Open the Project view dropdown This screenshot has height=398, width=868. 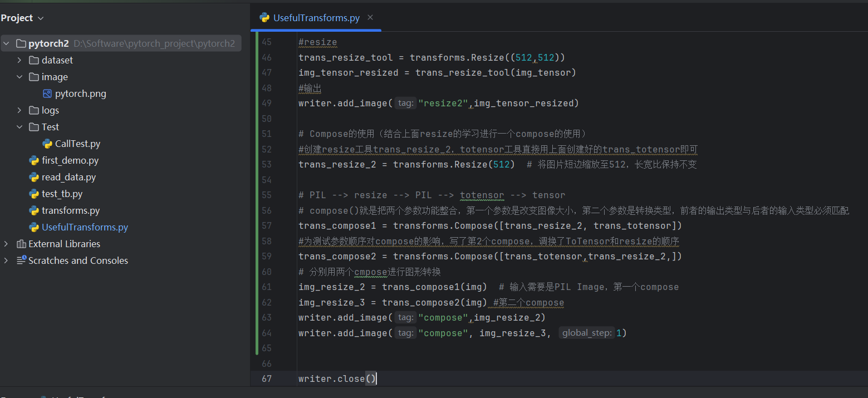pyautogui.click(x=39, y=17)
